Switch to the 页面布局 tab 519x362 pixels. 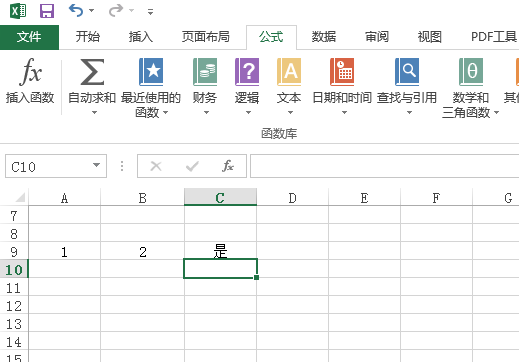click(x=206, y=37)
